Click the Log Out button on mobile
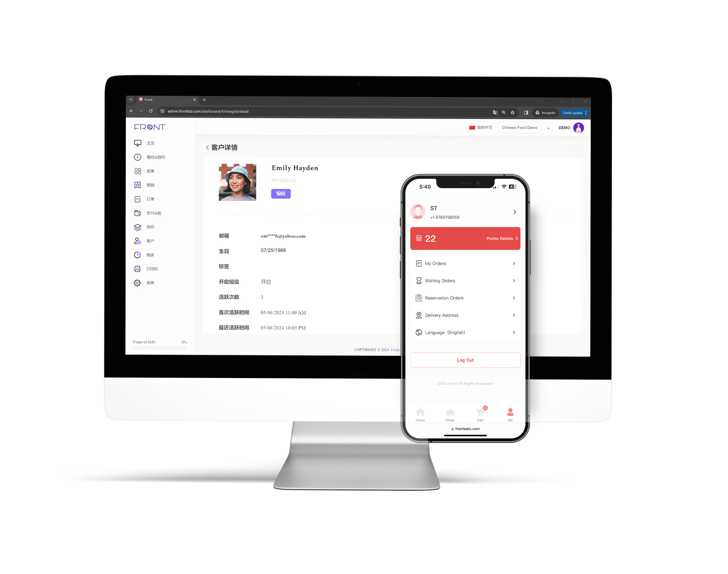728x574 pixels. pyautogui.click(x=466, y=360)
